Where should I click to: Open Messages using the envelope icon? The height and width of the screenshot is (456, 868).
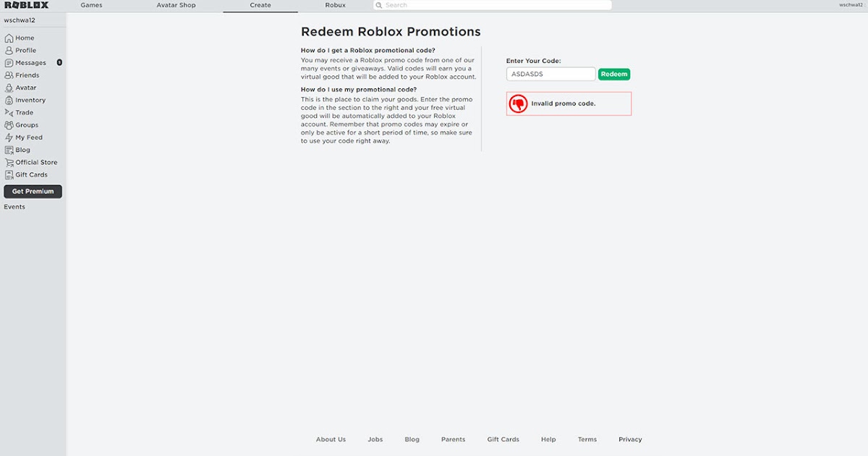pyautogui.click(x=9, y=63)
